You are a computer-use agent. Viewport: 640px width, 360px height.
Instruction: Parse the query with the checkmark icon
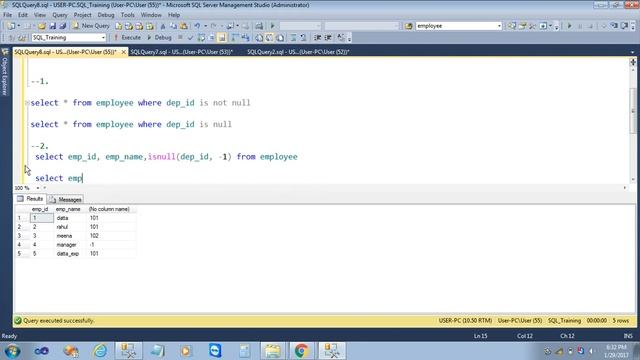click(x=190, y=37)
